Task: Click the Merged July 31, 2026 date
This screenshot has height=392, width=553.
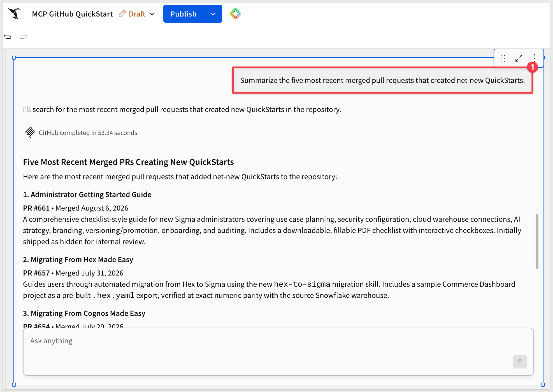Action: click(x=89, y=273)
